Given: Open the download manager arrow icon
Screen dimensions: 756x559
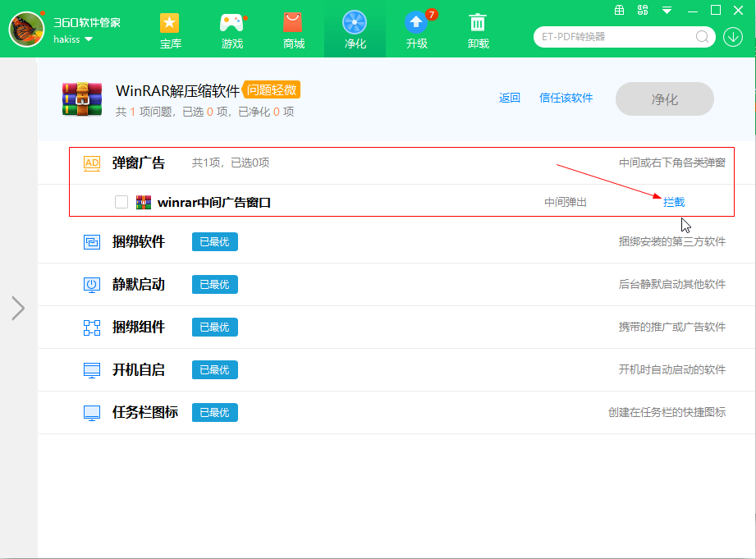Looking at the screenshot, I should click(x=733, y=37).
